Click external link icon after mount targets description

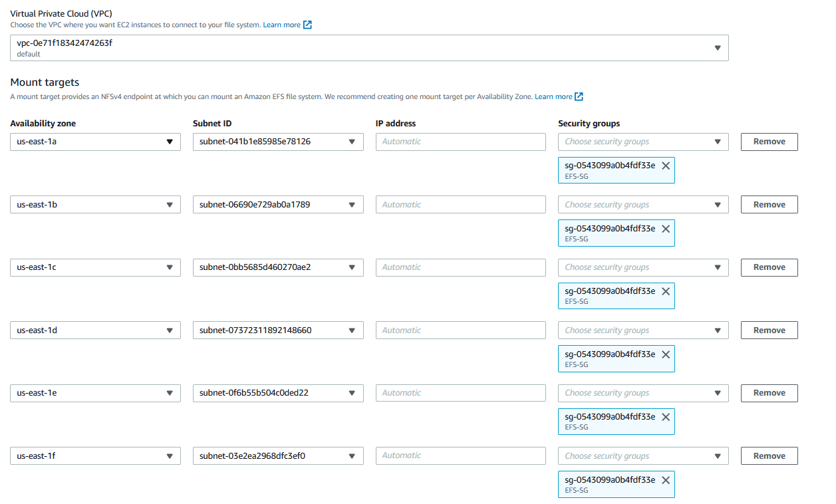[577, 96]
